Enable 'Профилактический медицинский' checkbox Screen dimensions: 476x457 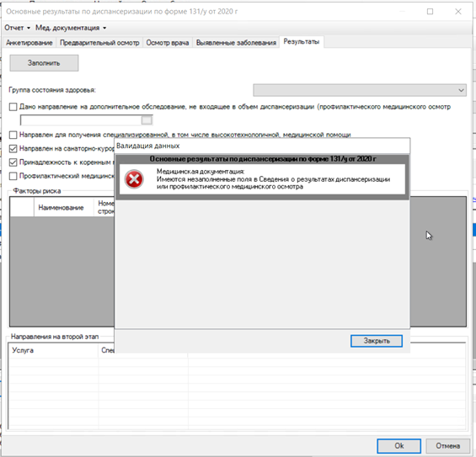pyautogui.click(x=13, y=176)
